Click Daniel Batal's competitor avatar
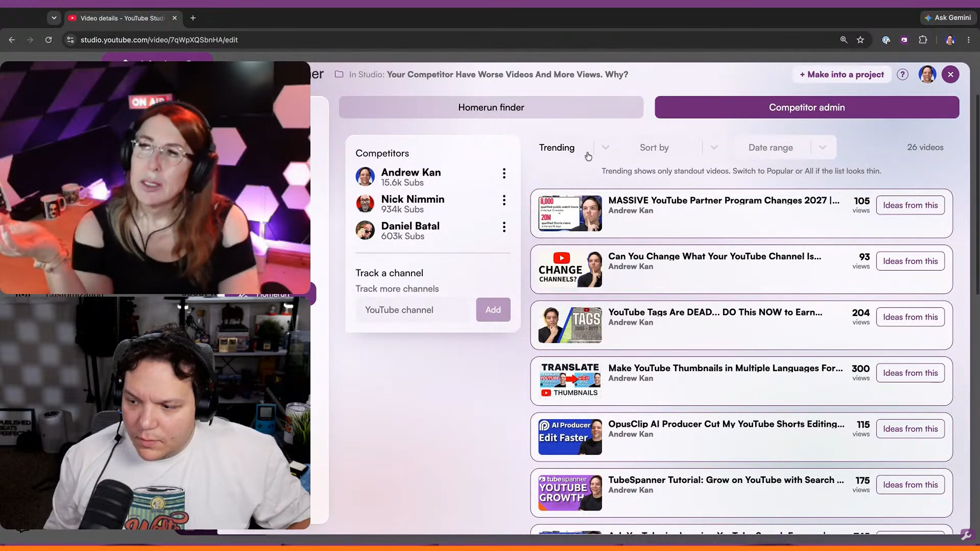The width and height of the screenshot is (980, 551). (365, 230)
